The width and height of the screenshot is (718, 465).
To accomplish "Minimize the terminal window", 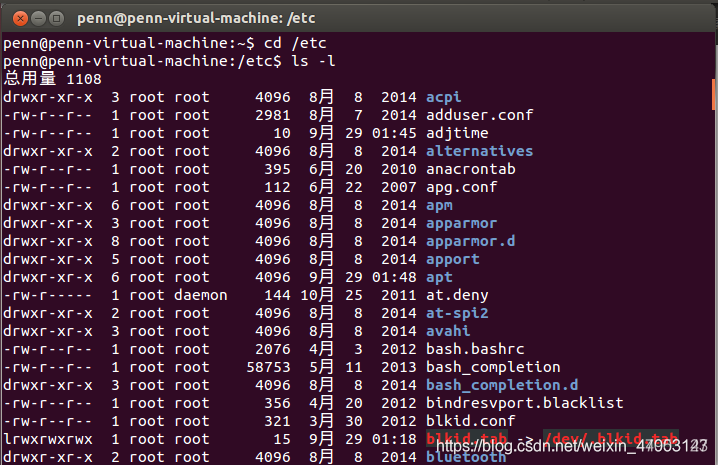I will (38, 19).
